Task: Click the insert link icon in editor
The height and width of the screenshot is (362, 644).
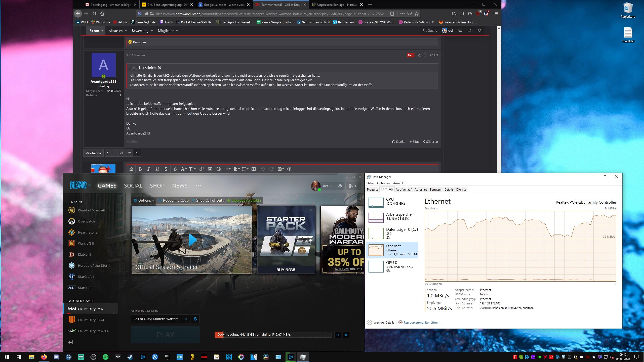Action: [x=202, y=169]
